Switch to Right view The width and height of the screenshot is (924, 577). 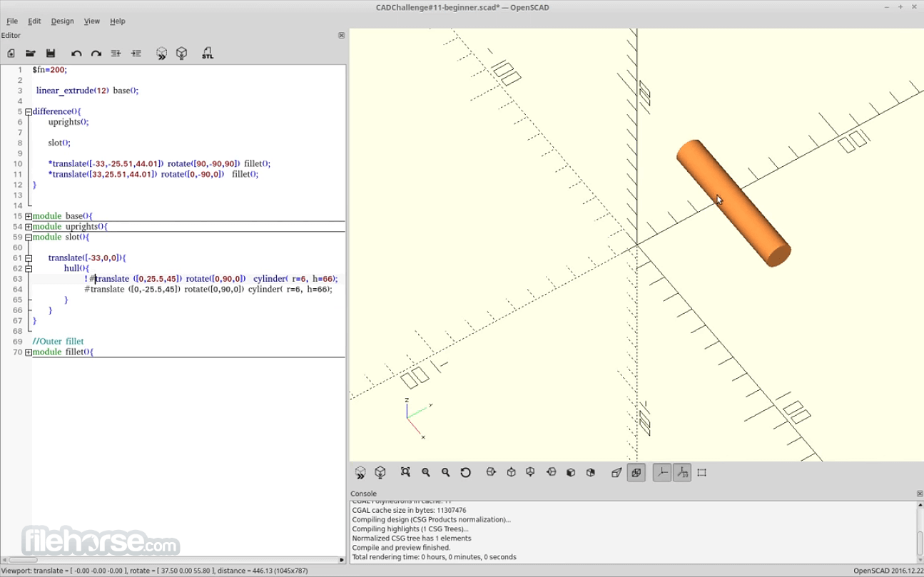pos(491,472)
